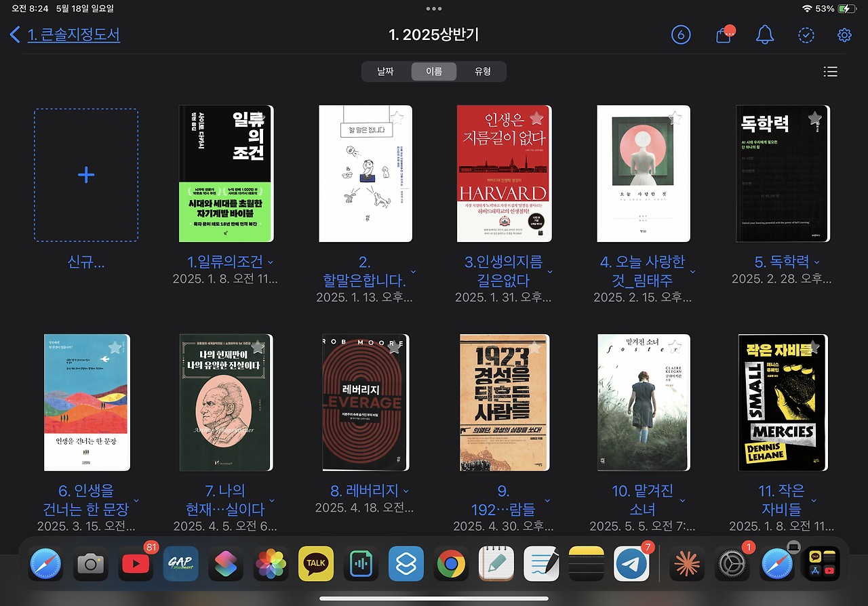Screen dimensions: 868x606
Task: Expand chevron next to 3.인생의지름길은없다
Action: point(550,272)
